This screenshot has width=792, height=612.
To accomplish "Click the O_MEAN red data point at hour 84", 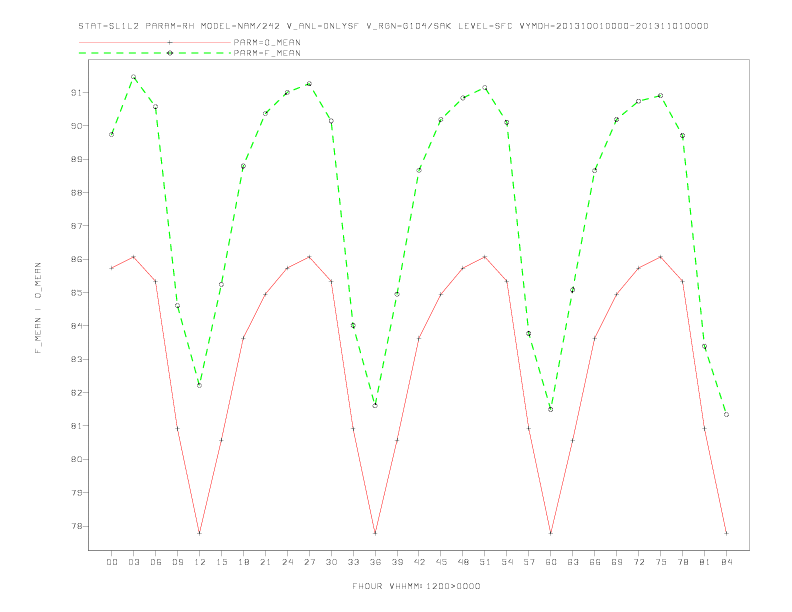I will tap(726, 533).
